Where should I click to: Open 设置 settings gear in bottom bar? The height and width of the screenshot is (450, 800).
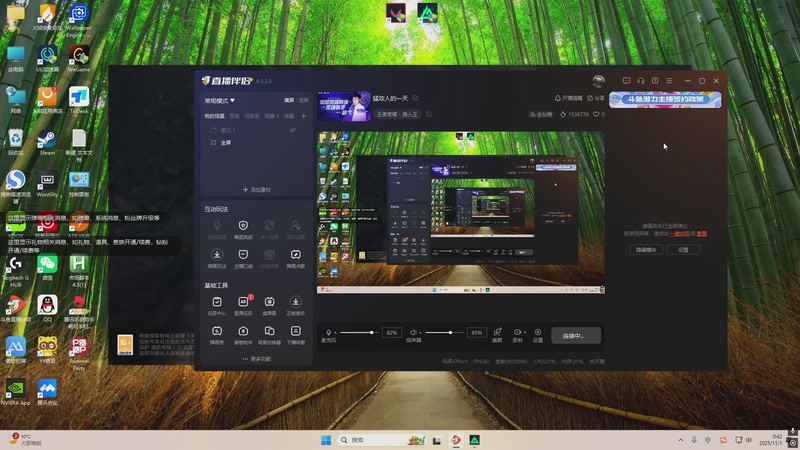[x=538, y=335]
